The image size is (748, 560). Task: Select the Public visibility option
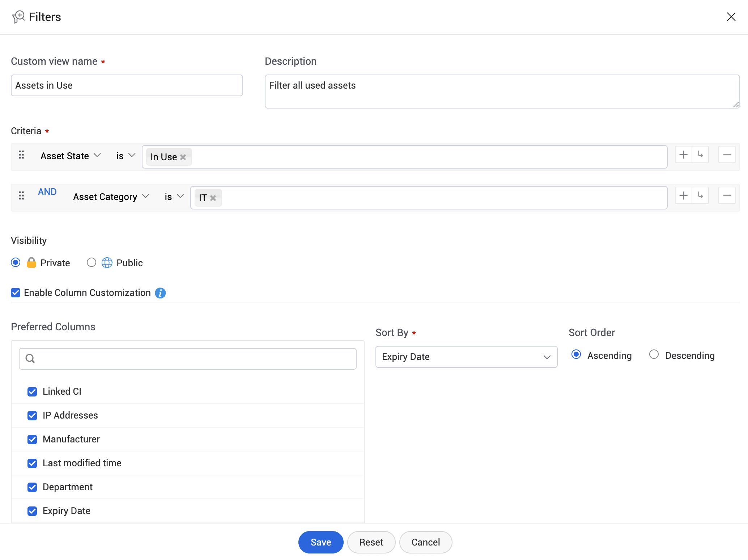coord(92,262)
